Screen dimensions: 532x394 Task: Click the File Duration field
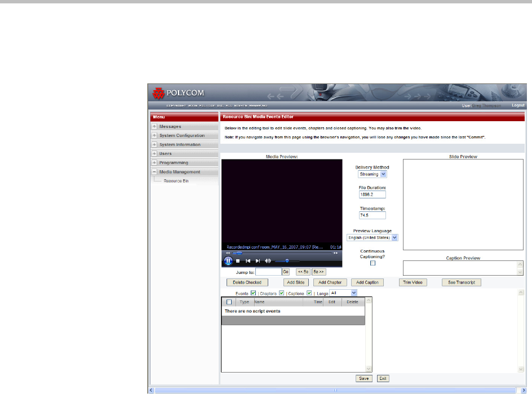(372, 194)
